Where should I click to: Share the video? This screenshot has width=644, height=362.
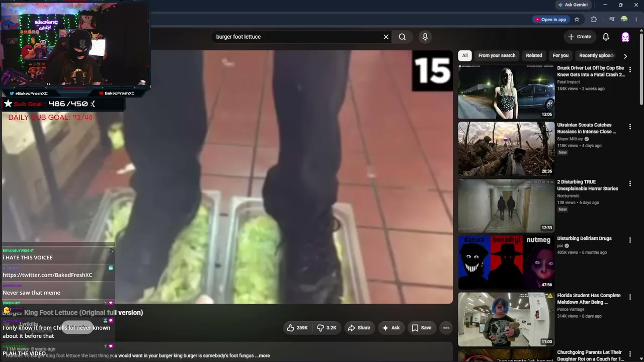click(x=359, y=328)
